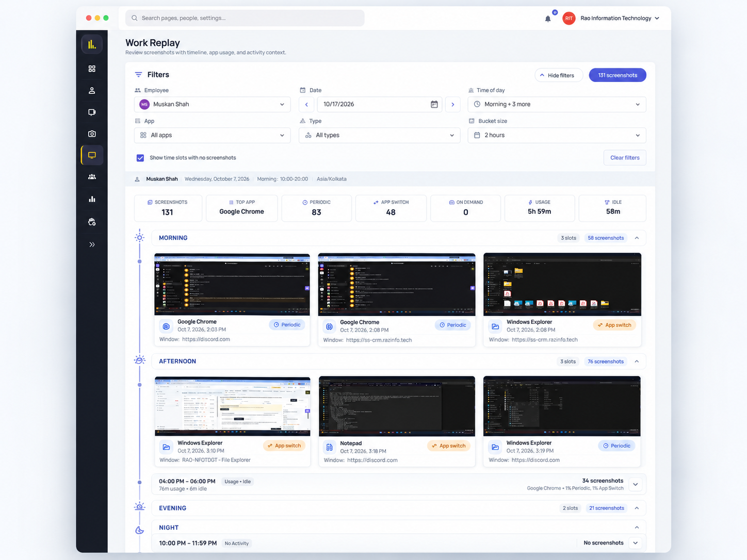Click the 131 screenshots button
Screen dimensions: 747x560
pyautogui.click(x=618, y=75)
